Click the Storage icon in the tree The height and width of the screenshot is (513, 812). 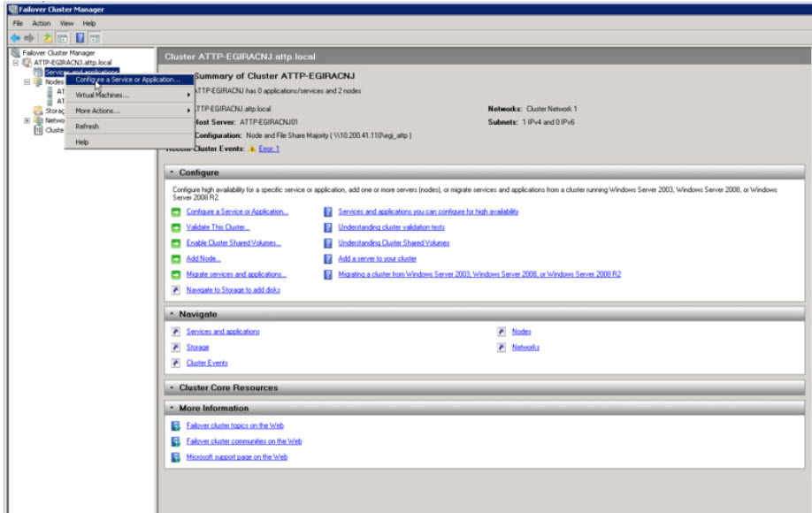[x=38, y=111]
